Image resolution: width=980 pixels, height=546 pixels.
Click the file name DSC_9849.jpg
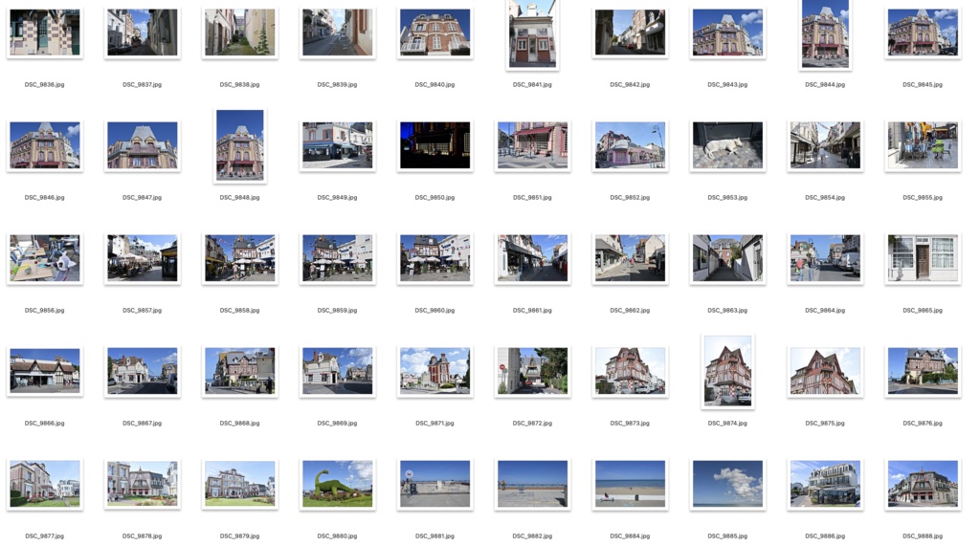(337, 197)
